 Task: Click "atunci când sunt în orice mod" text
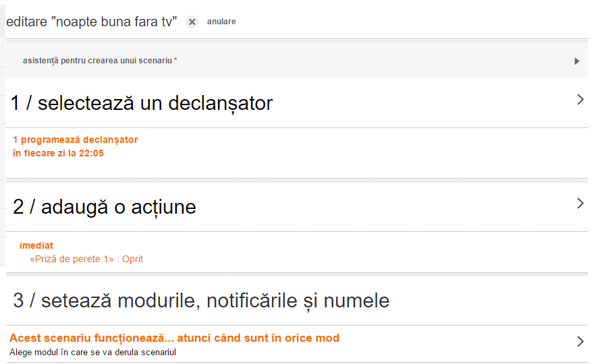(258, 338)
